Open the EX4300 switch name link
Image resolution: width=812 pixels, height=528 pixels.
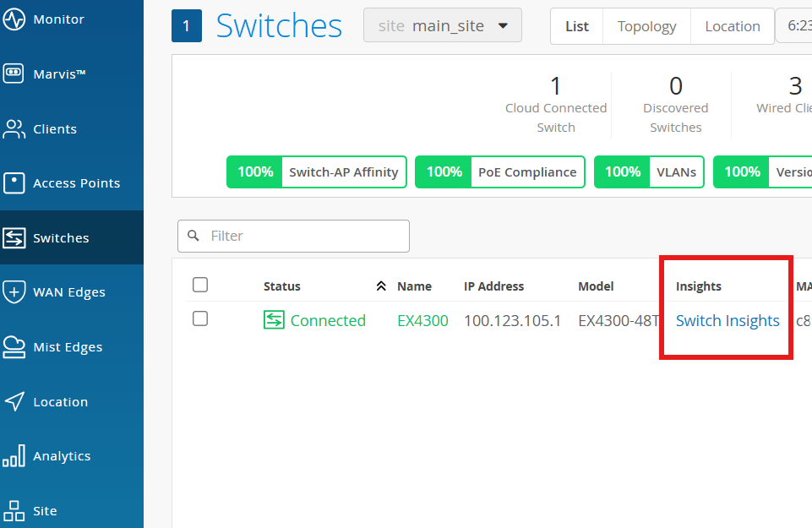point(422,320)
